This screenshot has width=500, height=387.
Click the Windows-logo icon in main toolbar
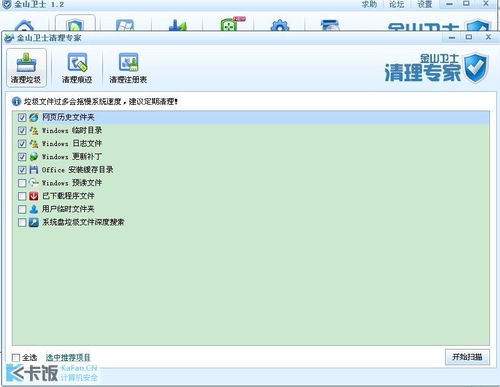point(125,25)
